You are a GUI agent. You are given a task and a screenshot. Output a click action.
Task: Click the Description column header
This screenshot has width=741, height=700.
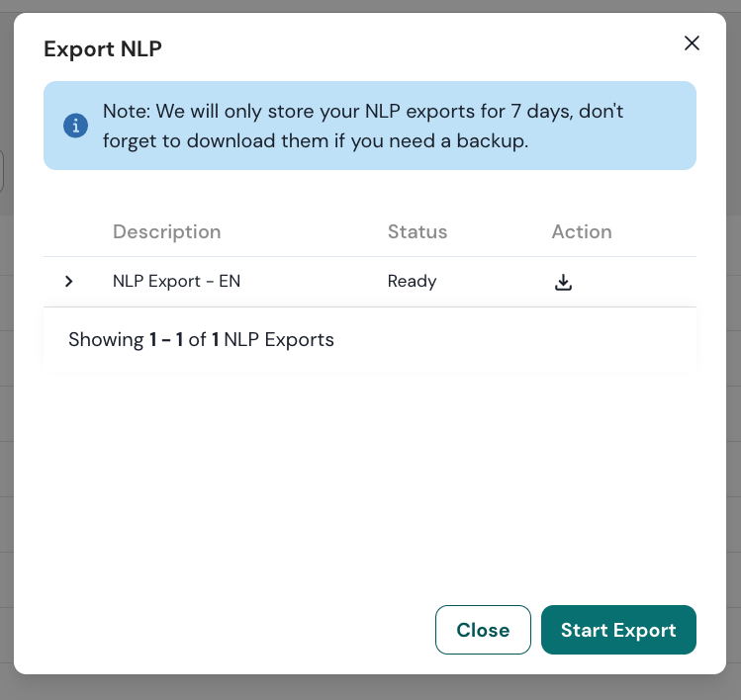pos(166,232)
